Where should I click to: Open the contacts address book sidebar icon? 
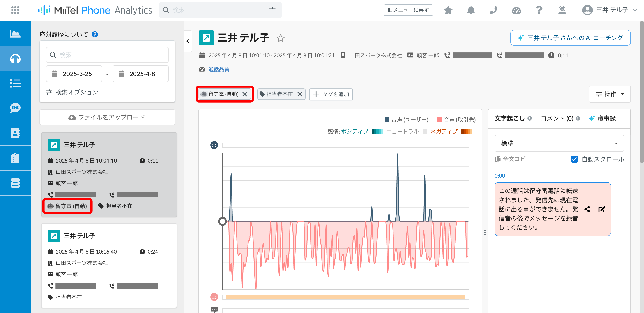15,133
